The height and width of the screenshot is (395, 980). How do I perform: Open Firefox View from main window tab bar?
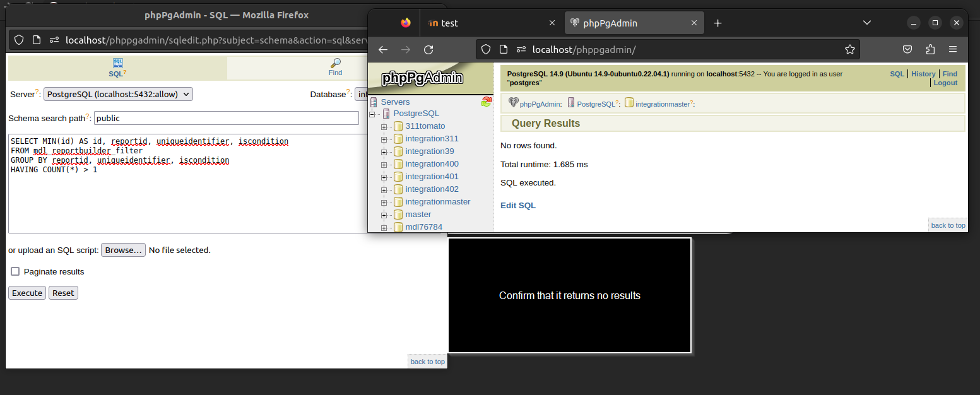pyautogui.click(x=405, y=23)
